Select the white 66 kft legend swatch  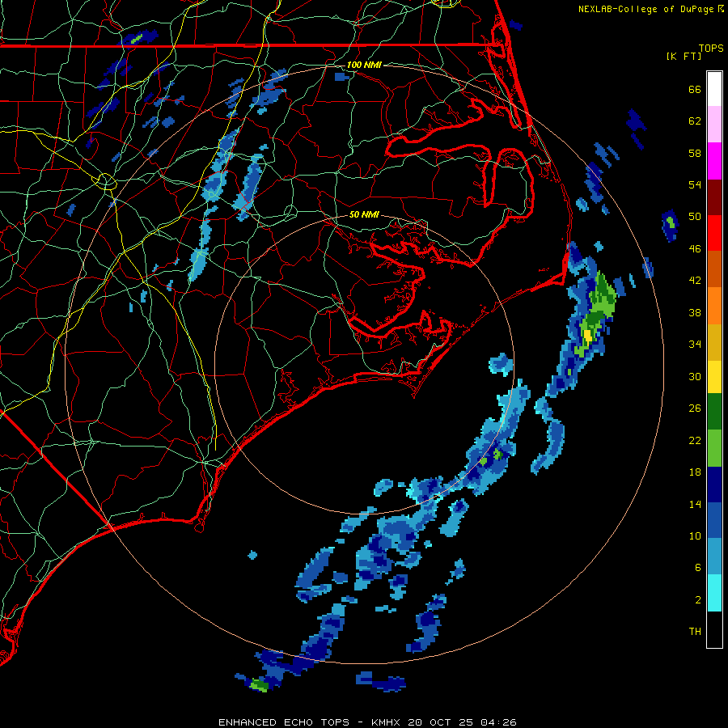714,89
